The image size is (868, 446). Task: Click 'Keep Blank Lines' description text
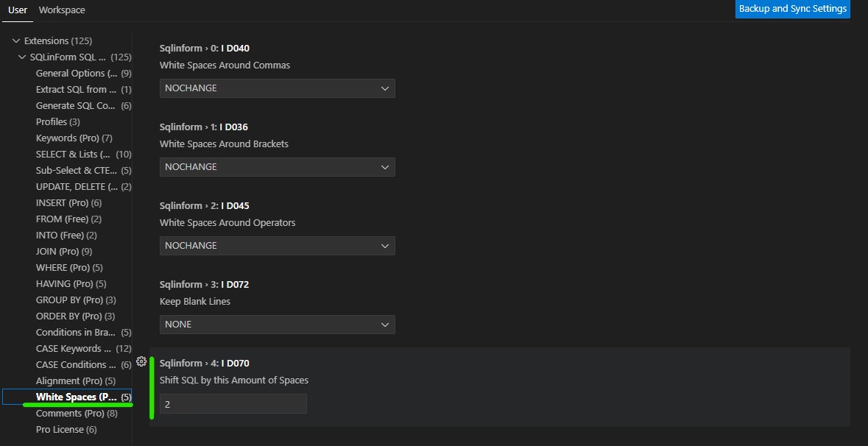click(x=195, y=302)
